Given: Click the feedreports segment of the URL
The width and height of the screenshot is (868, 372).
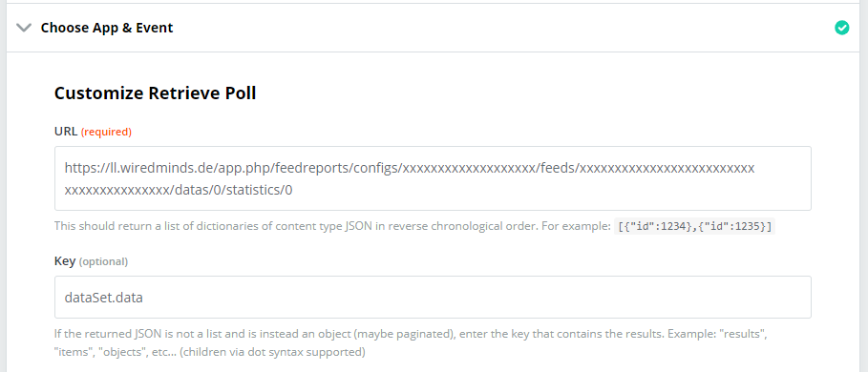Looking at the screenshot, I should pyautogui.click(x=313, y=168).
